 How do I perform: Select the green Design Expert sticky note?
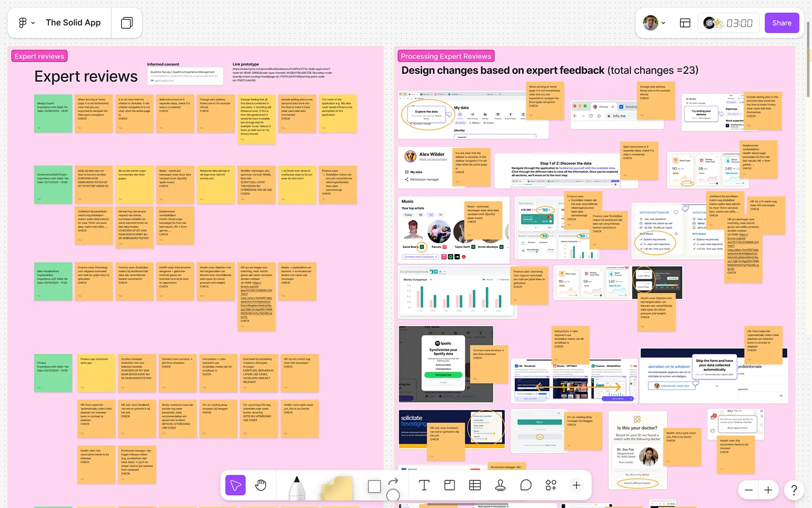(x=53, y=113)
